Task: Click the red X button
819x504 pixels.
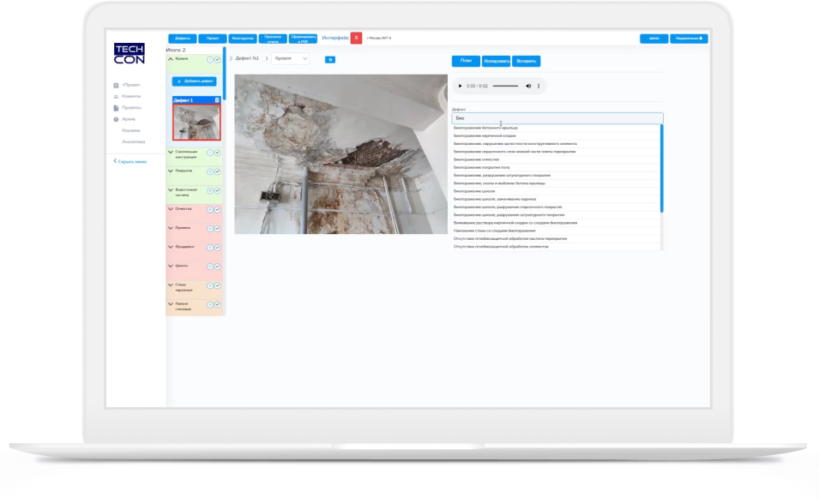Action: [356, 38]
